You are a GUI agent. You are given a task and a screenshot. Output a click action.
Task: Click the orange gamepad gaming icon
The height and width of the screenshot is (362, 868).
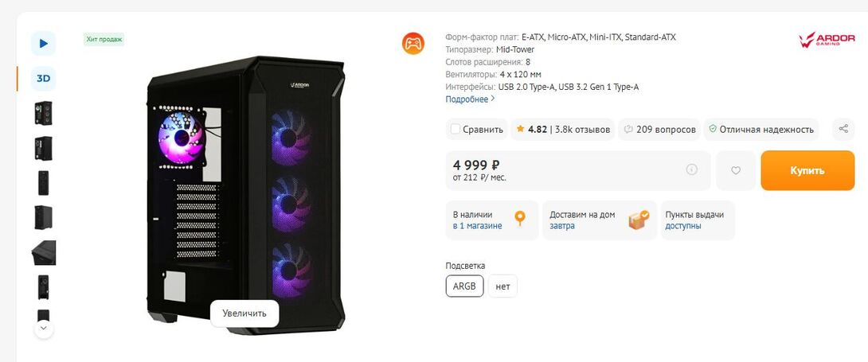(412, 43)
